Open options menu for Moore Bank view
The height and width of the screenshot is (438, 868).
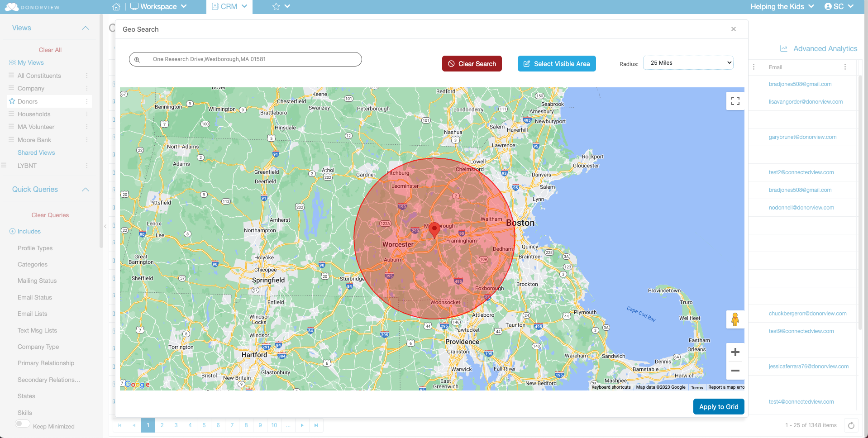coord(87,140)
